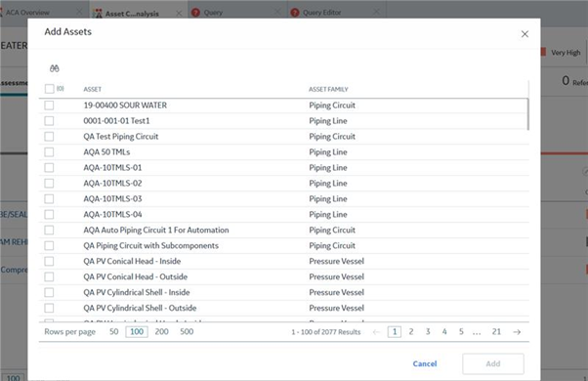Check the AQA-10TMLS-02 row
The height and width of the screenshot is (381, 588).
(x=49, y=184)
